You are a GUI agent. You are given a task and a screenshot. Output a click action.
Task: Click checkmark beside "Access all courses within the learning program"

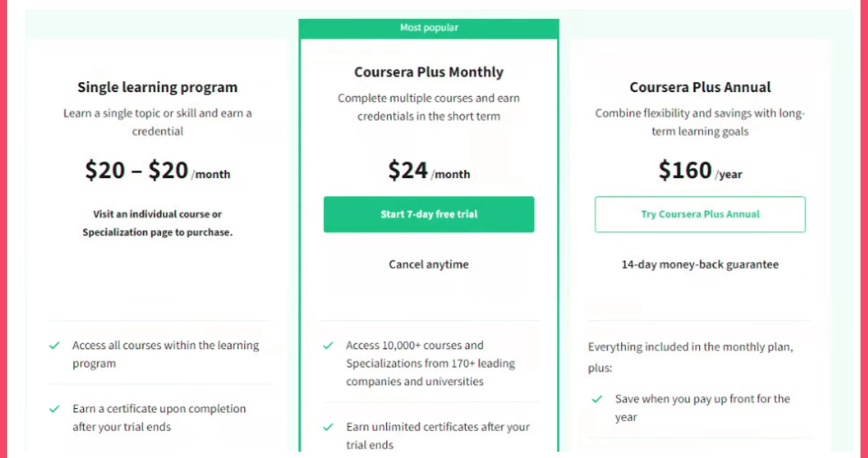click(54, 345)
